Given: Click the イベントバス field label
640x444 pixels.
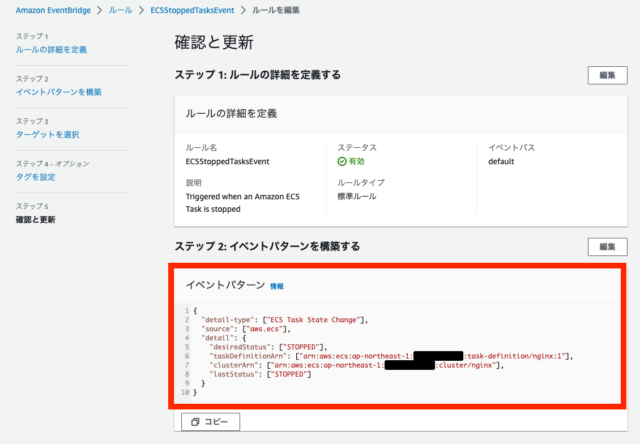Looking at the screenshot, I should coord(511,148).
